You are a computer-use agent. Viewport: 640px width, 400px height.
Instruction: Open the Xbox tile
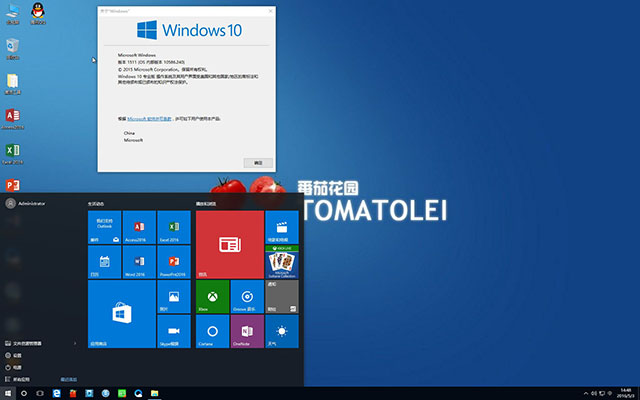tap(212, 296)
